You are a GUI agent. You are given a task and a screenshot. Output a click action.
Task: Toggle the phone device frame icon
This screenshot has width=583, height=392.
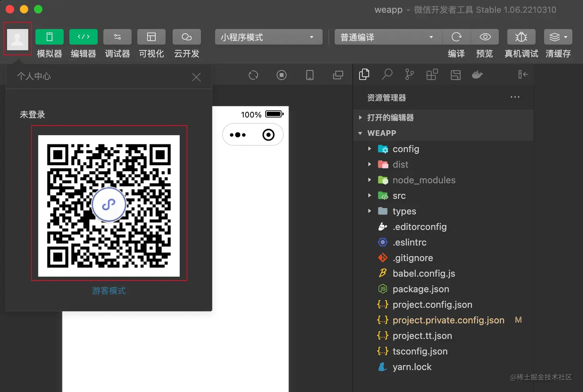coord(310,75)
